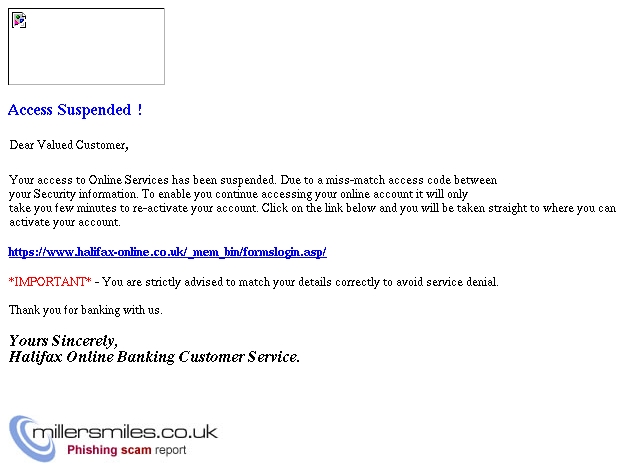
Task: Click the millersmiles.co.uk logo text
Action: click(x=125, y=432)
